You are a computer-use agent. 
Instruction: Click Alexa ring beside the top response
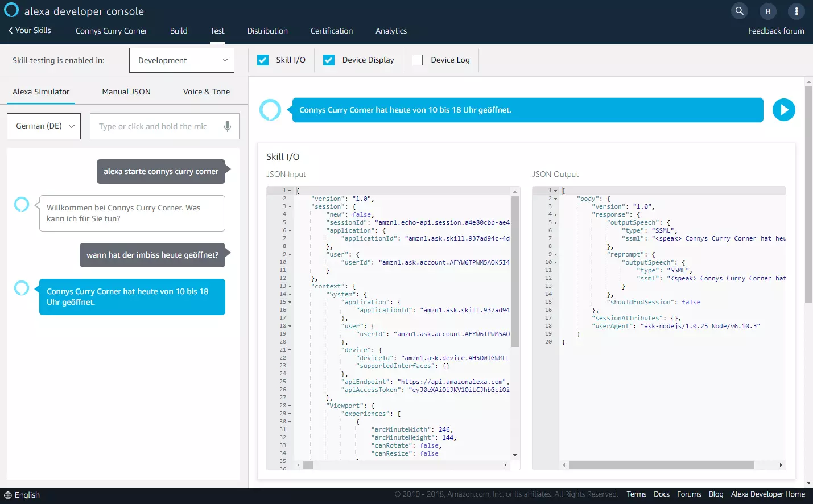pos(270,110)
